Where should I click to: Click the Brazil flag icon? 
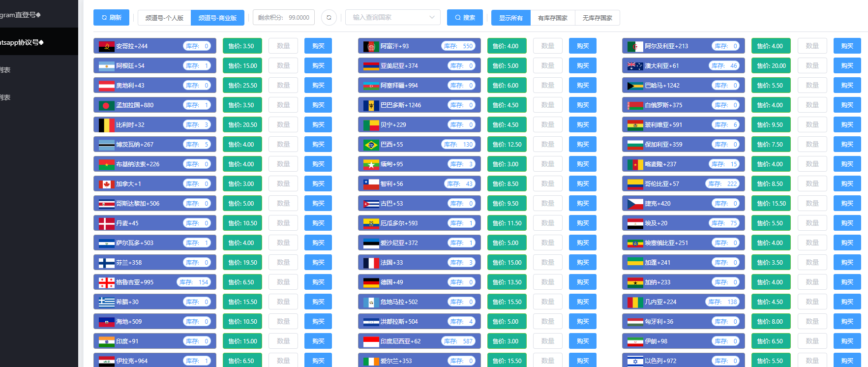[x=371, y=145]
